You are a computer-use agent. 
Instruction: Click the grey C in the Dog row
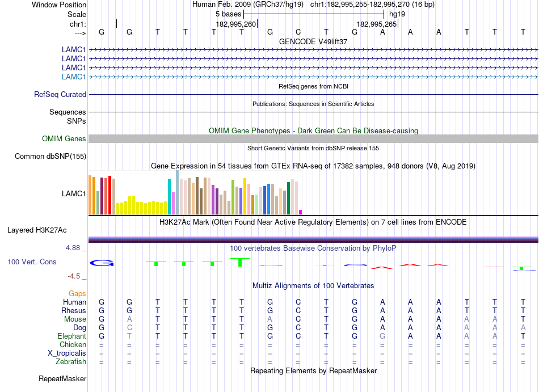(129, 328)
